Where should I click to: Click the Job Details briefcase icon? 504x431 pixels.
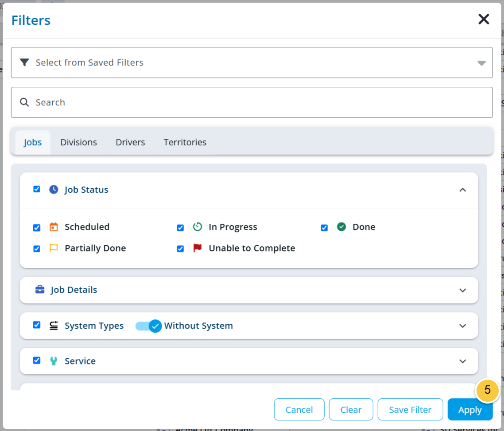(x=40, y=290)
